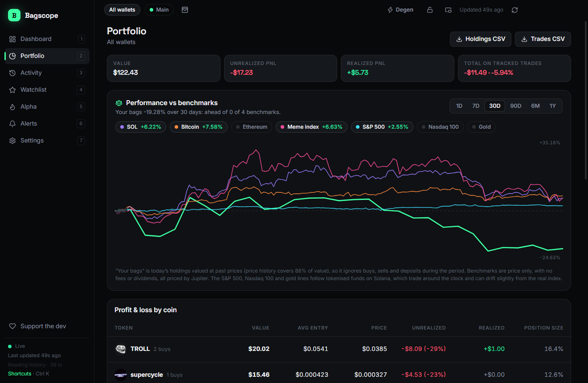Open Settings in the sidebar

47,141
